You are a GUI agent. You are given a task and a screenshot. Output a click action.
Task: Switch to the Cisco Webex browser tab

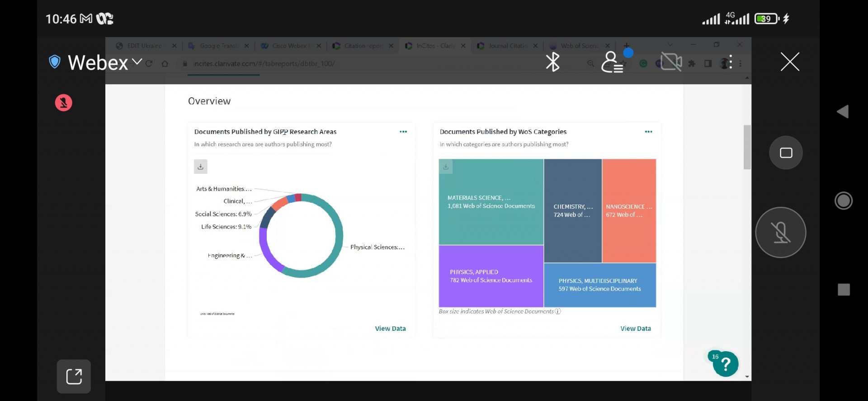(x=289, y=46)
